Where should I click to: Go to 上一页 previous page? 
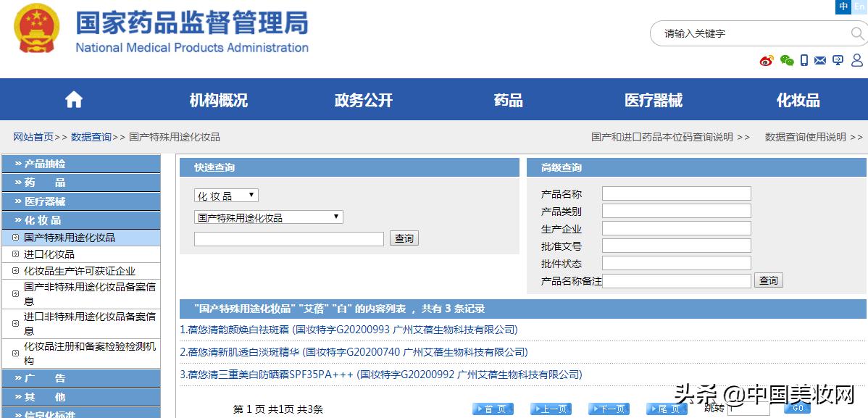551,409
